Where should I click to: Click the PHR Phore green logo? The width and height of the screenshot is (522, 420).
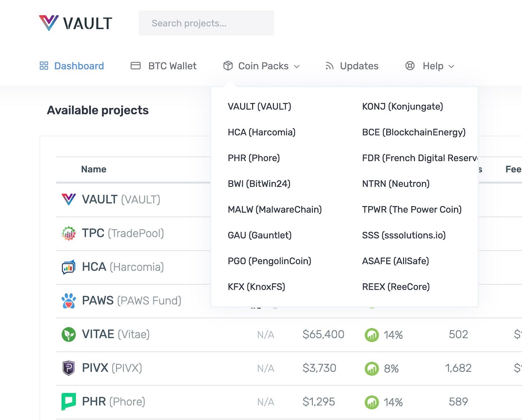tap(69, 402)
